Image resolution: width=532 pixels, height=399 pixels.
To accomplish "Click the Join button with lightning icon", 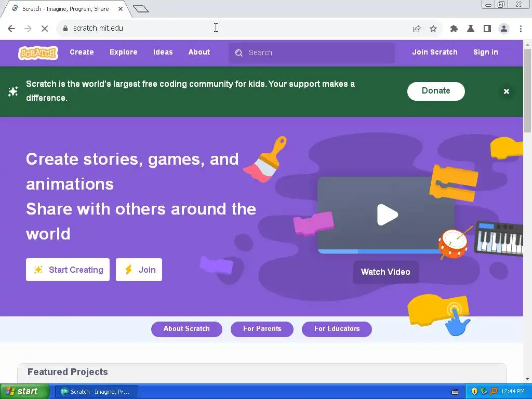I will click(139, 270).
